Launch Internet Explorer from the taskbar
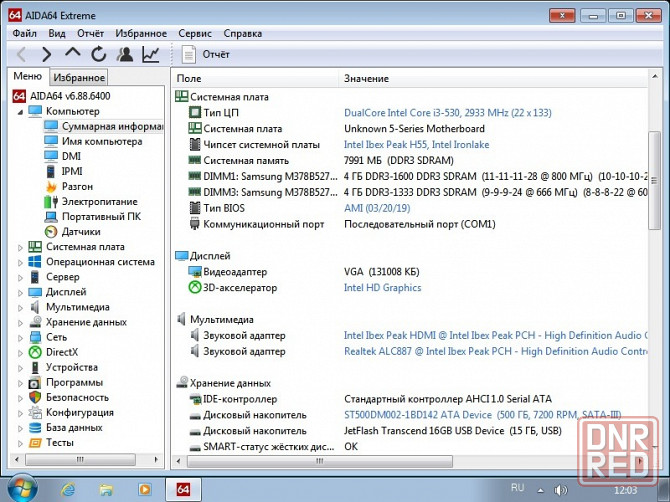The width and height of the screenshot is (670, 502). (68, 489)
